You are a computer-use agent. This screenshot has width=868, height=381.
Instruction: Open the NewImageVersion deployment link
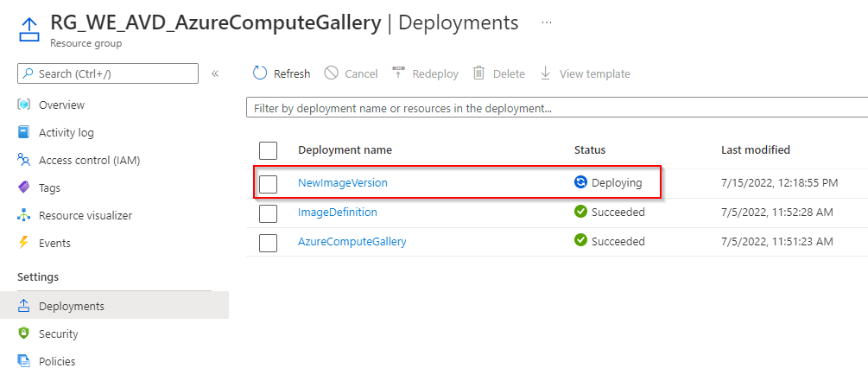343,182
